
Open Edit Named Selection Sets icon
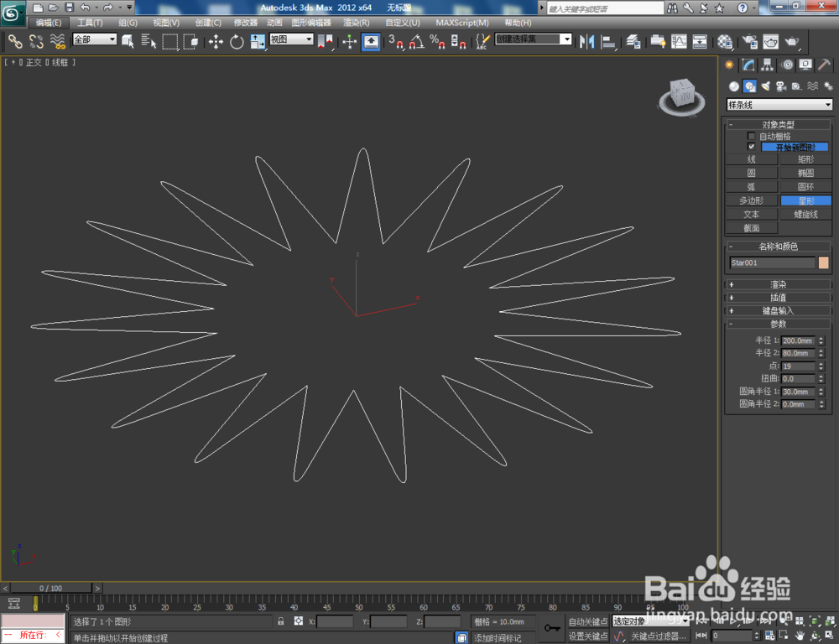point(482,41)
